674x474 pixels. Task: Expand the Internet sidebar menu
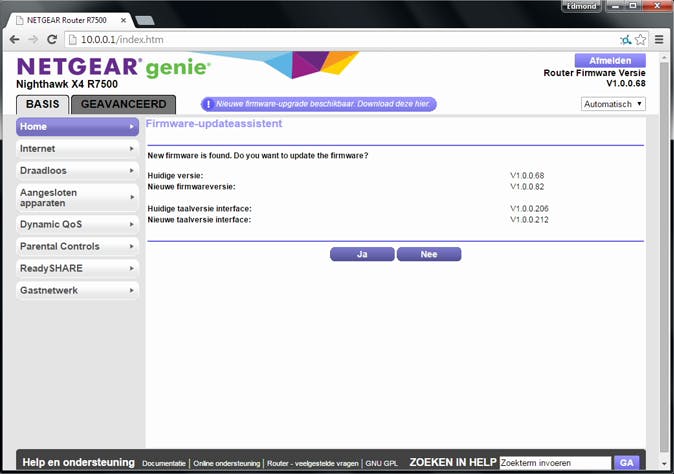pos(77,149)
